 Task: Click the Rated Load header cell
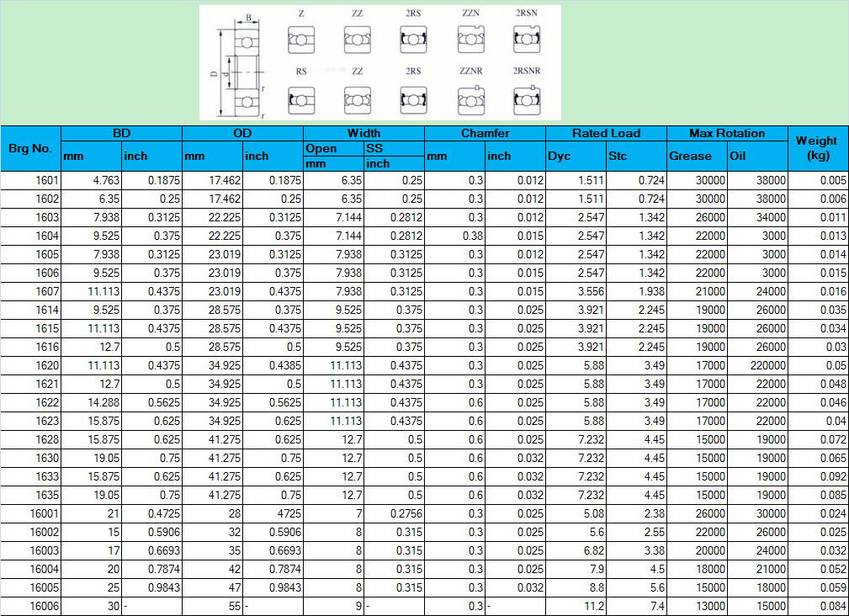[x=606, y=133]
